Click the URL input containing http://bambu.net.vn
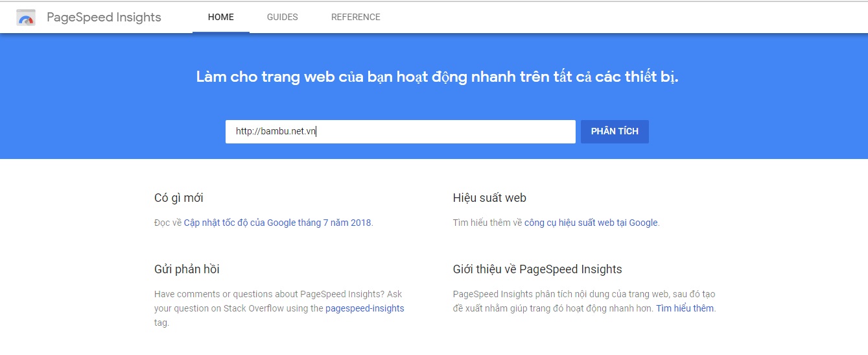The image size is (868, 355). (x=401, y=132)
